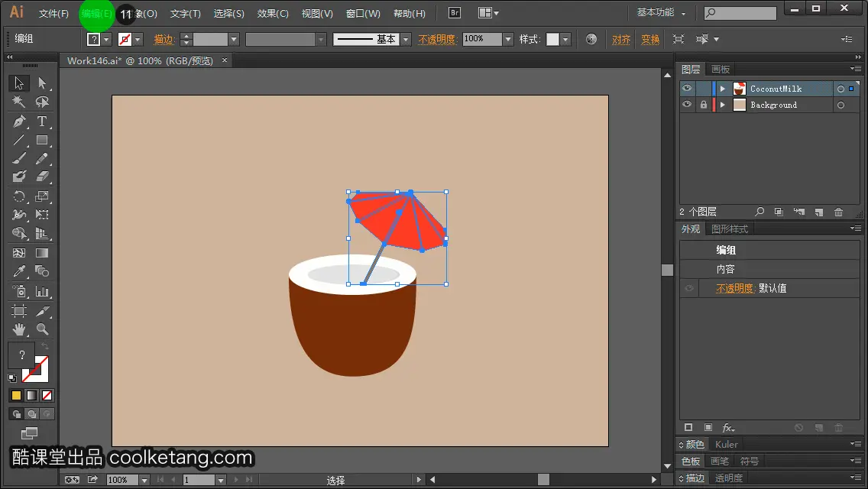Select the Eyedropper tool
Viewport: 868px width, 489px height.
[x=19, y=271]
